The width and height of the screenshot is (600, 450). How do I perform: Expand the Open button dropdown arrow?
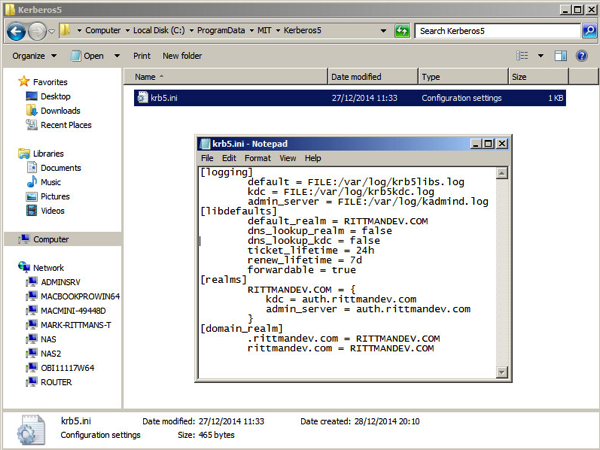coord(117,56)
